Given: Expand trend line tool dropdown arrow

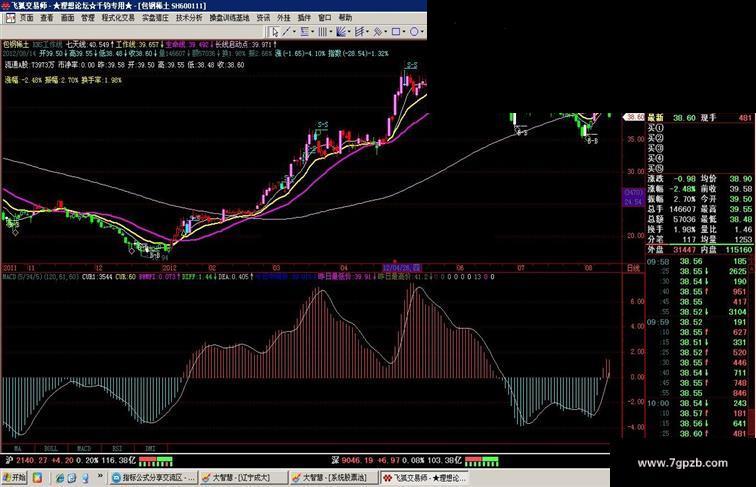Looking at the screenshot, I should pos(295,31).
